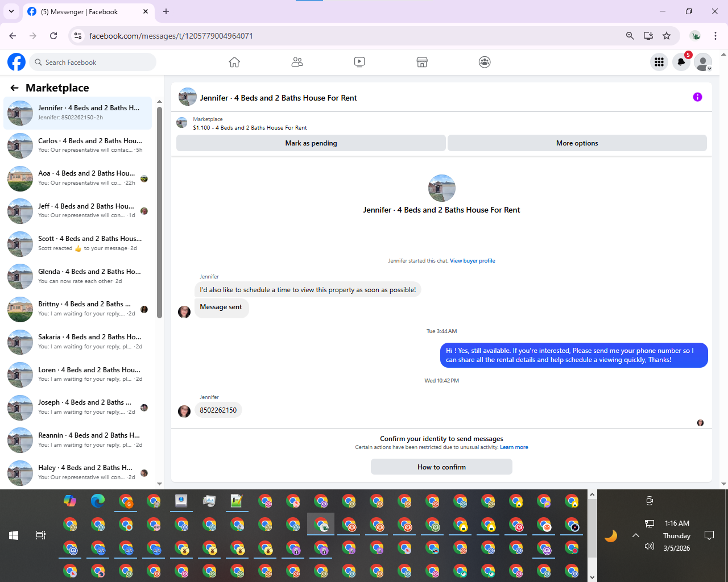The height and width of the screenshot is (582, 728).
Task: Click the volume speaker tray icon
Action: (650, 546)
